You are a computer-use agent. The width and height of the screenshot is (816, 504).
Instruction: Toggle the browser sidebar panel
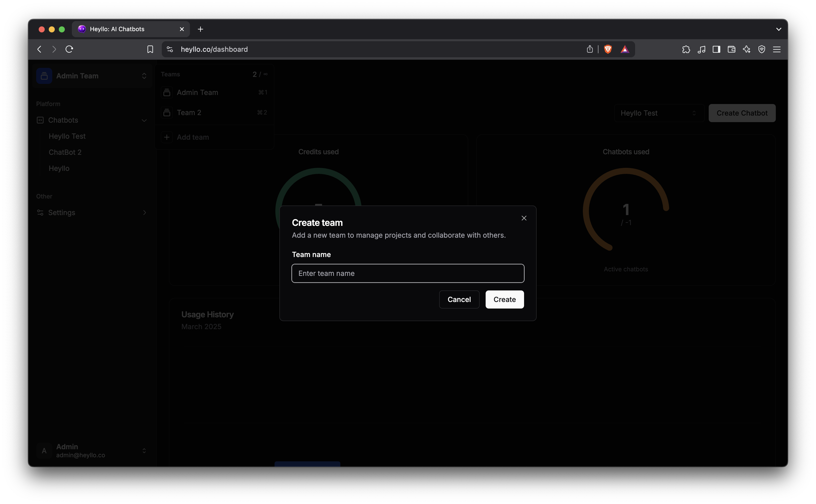tap(716, 49)
